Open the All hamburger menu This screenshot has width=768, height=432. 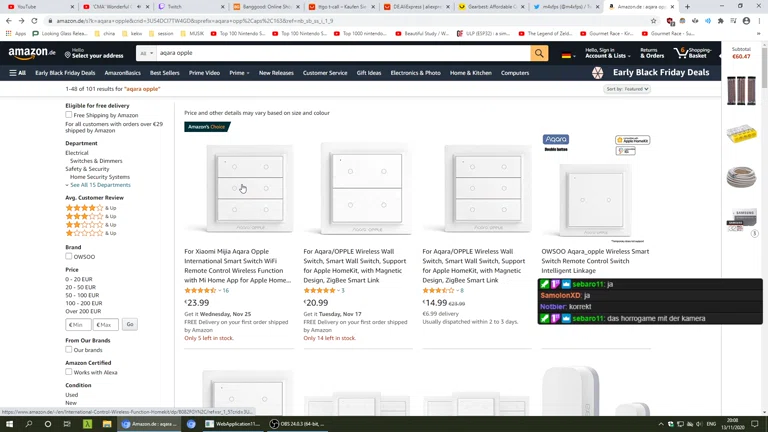pyautogui.click(x=18, y=73)
